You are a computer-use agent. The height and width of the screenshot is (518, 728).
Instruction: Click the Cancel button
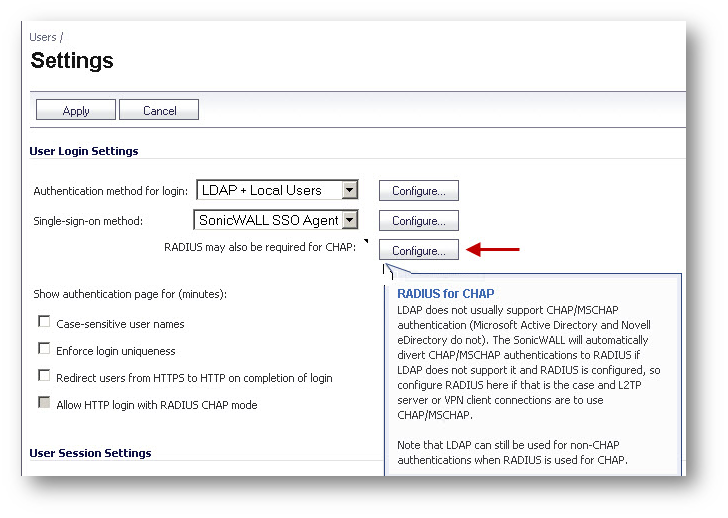159,110
